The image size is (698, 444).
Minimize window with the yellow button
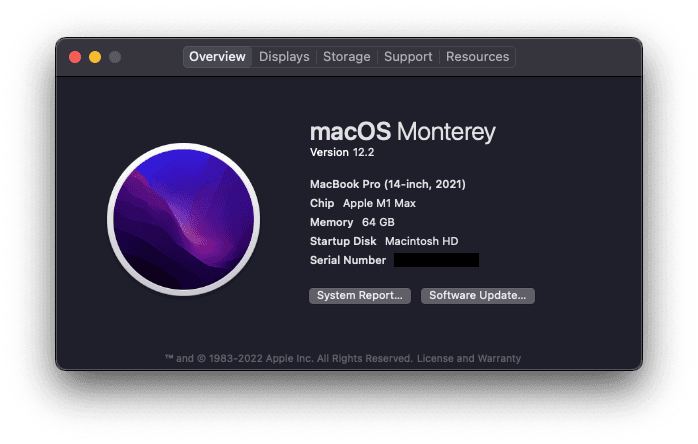95,57
